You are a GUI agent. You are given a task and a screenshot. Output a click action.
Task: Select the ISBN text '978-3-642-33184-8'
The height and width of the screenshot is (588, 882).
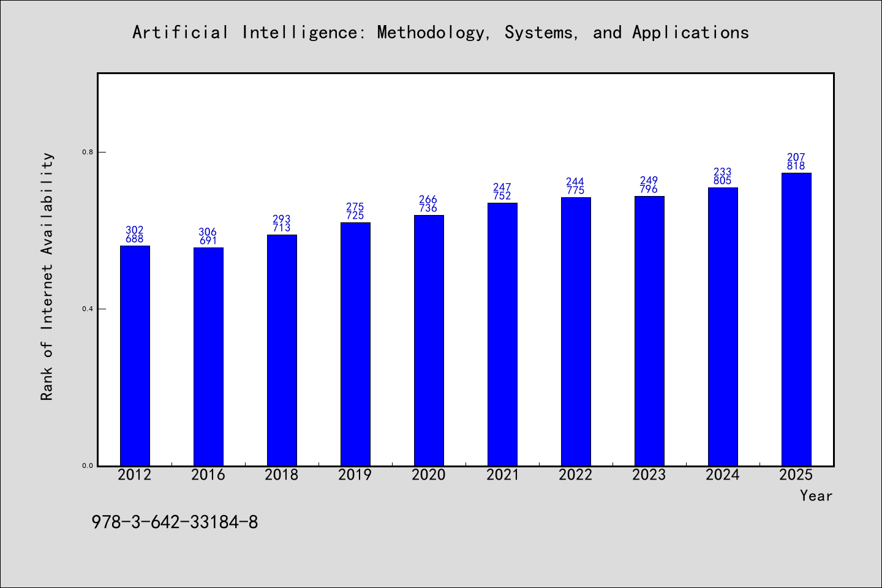pyautogui.click(x=175, y=522)
